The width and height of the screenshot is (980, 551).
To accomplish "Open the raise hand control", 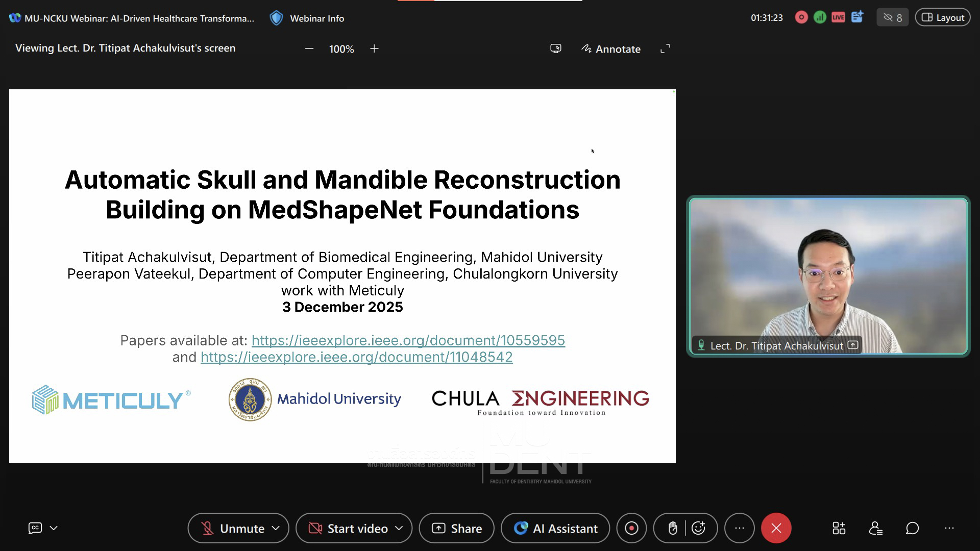I will pyautogui.click(x=673, y=529).
